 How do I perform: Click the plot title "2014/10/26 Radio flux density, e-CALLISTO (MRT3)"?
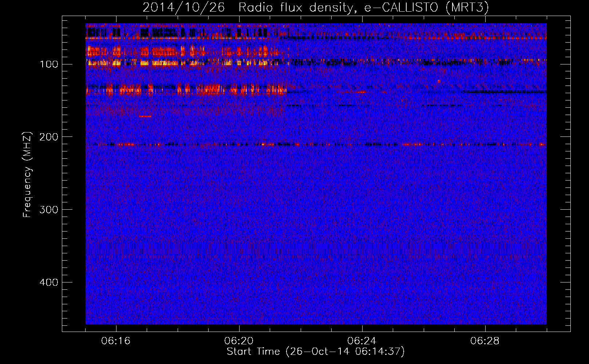[316, 7]
